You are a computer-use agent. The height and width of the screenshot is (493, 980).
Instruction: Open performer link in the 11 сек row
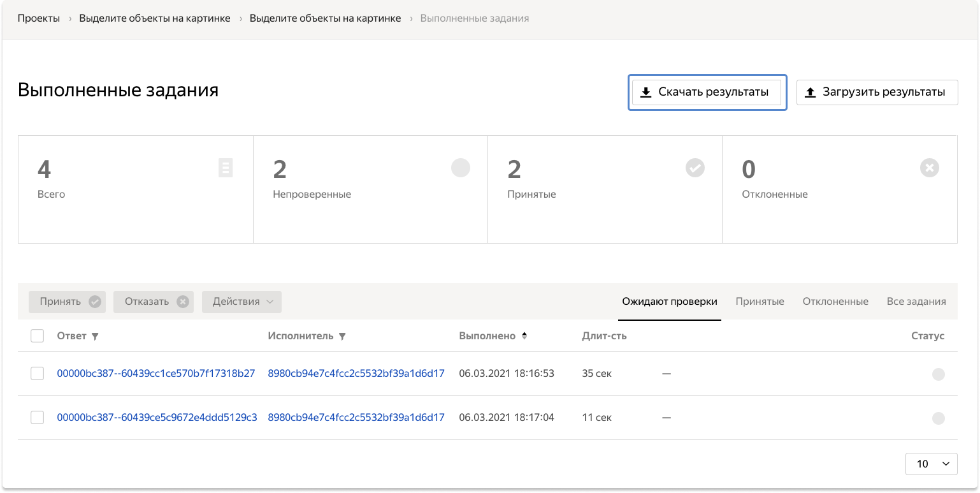pos(356,417)
